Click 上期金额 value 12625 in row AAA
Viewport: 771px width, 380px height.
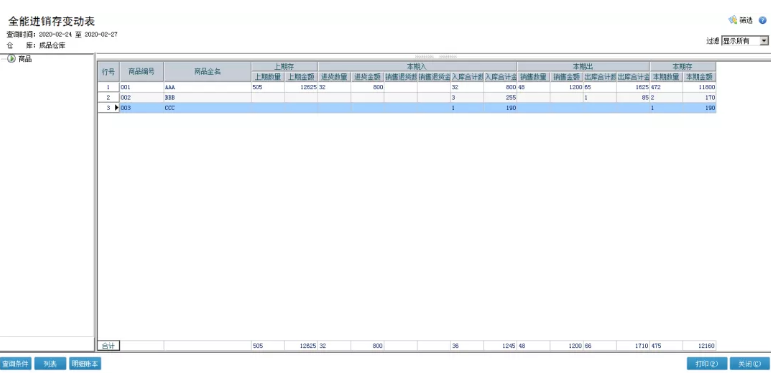tap(301, 87)
